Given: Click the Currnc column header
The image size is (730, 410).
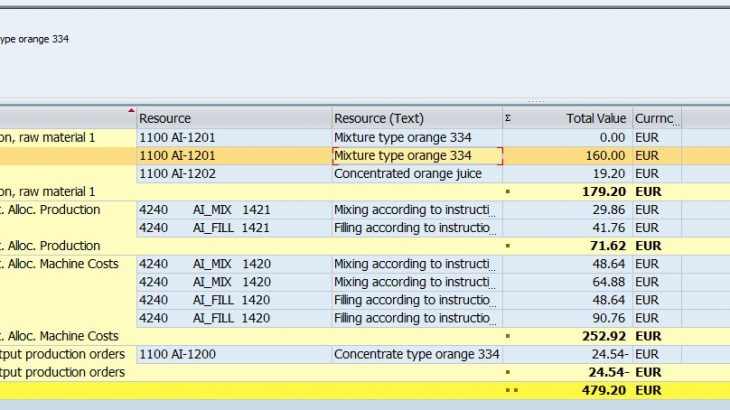Looking at the screenshot, I should coord(656,118).
